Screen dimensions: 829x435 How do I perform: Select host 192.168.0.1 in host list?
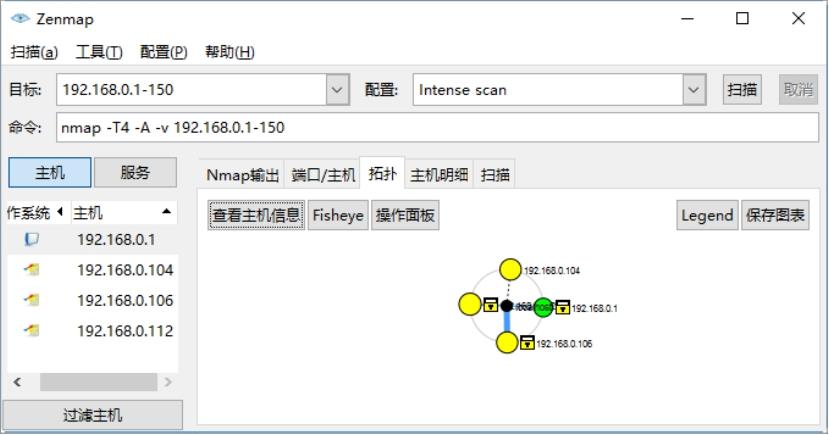click(x=93, y=239)
